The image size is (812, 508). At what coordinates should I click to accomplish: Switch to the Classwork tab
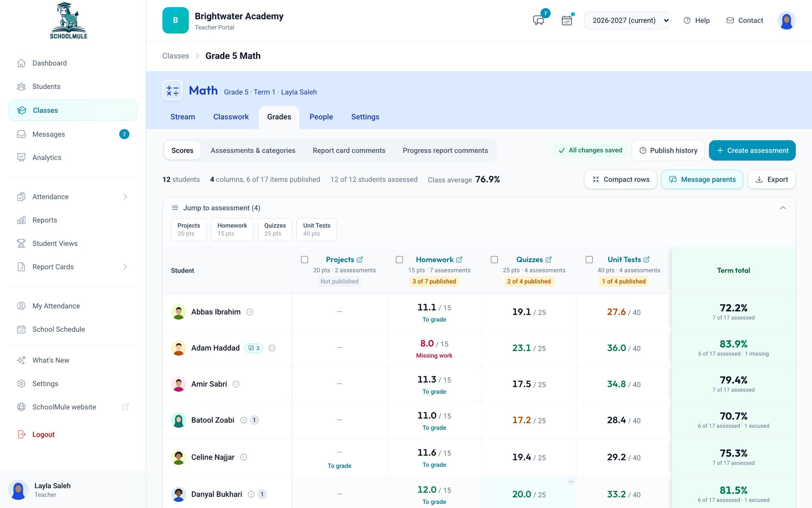click(231, 117)
